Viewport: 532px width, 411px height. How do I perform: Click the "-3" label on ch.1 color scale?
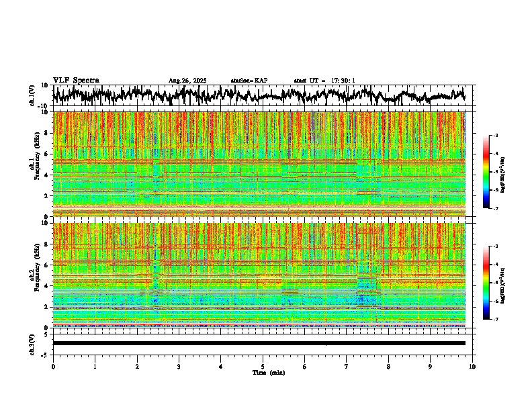click(x=495, y=135)
